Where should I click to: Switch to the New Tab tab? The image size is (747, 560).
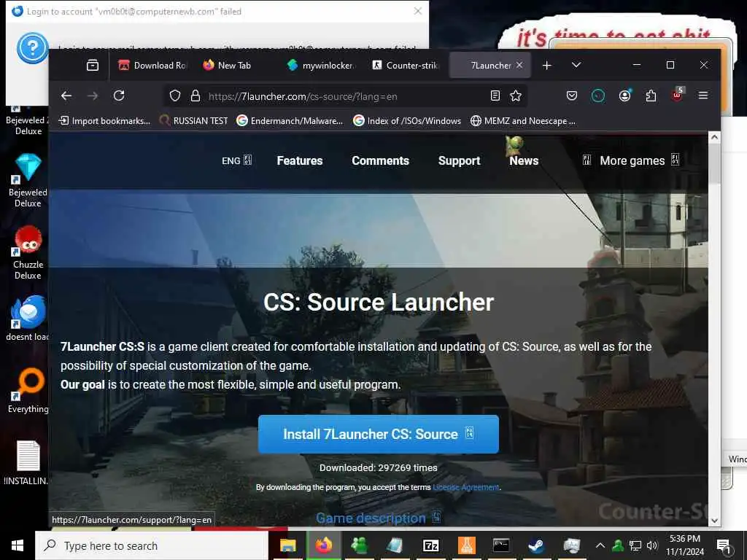pos(234,65)
